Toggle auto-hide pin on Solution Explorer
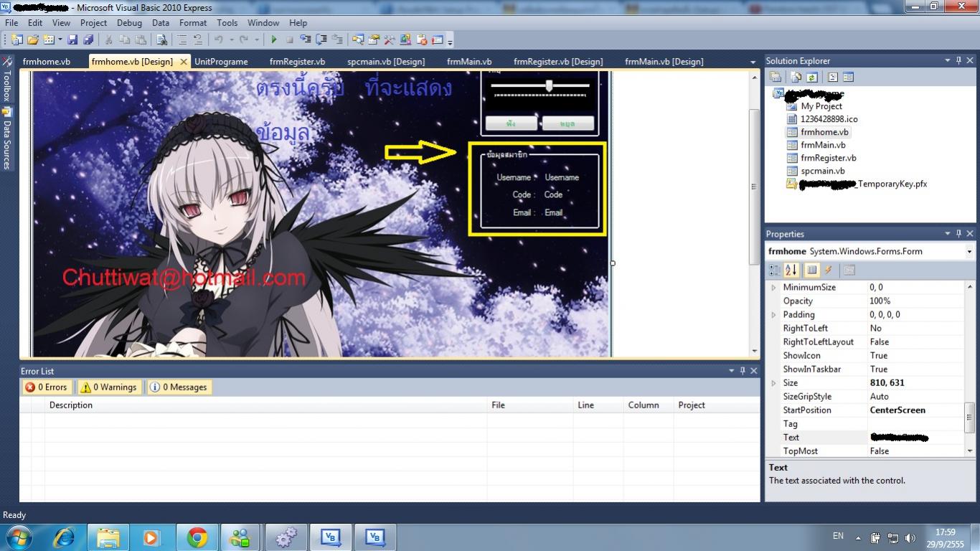 [958, 61]
